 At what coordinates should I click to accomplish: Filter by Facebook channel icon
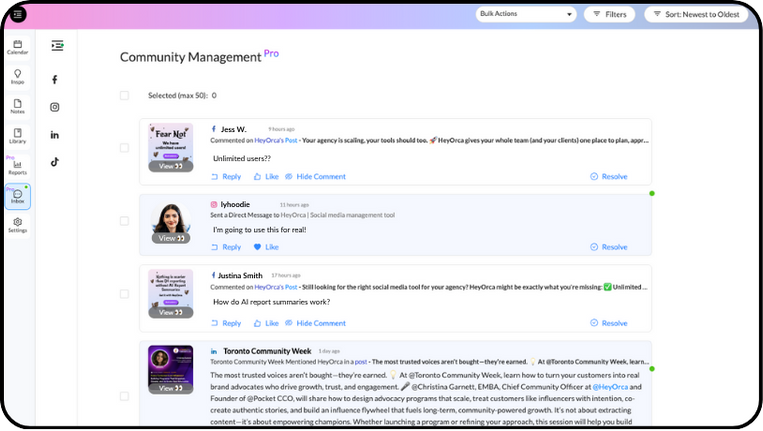click(54, 79)
